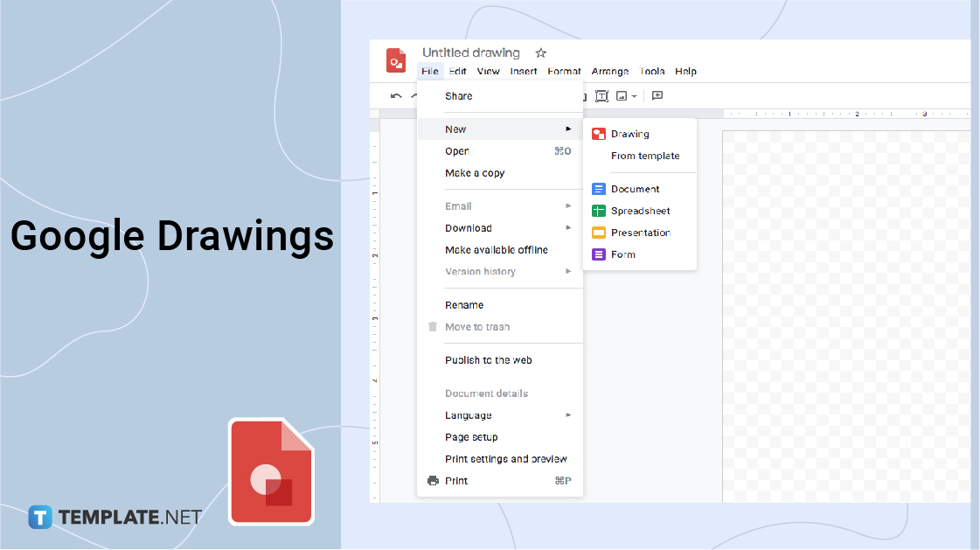Open the Arrange menu
980x550 pixels.
coord(610,71)
